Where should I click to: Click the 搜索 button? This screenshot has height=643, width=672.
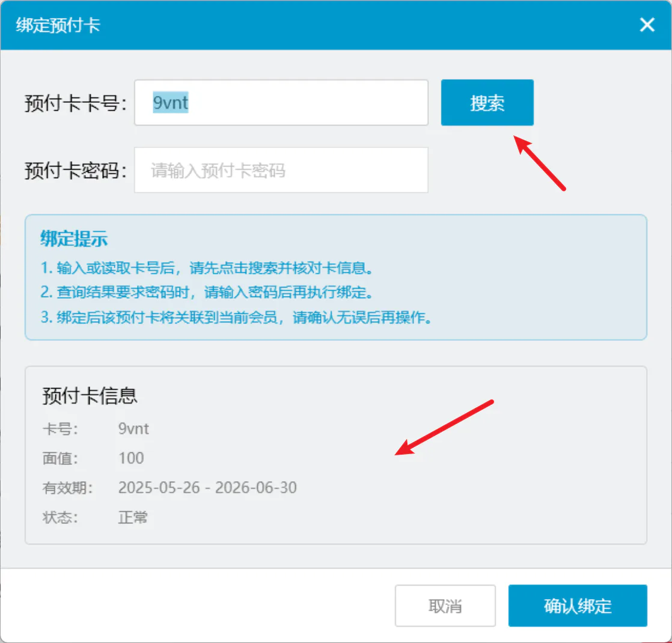(x=487, y=102)
